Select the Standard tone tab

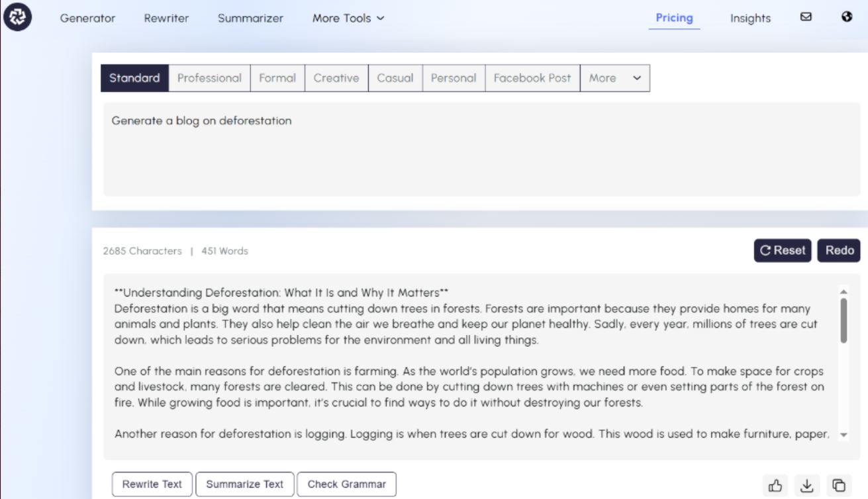(x=134, y=78)
